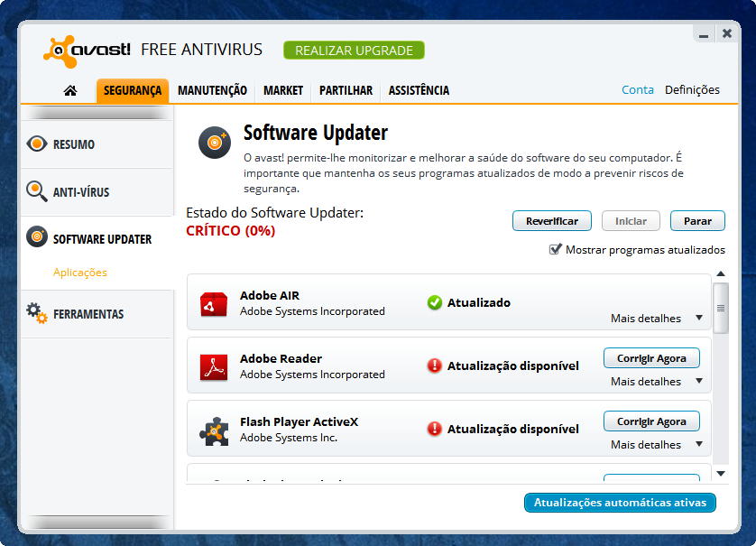Go to the Home icon tab
Image resolution: width=756 pixels, height=546 pixels.
tap(70, 90)
